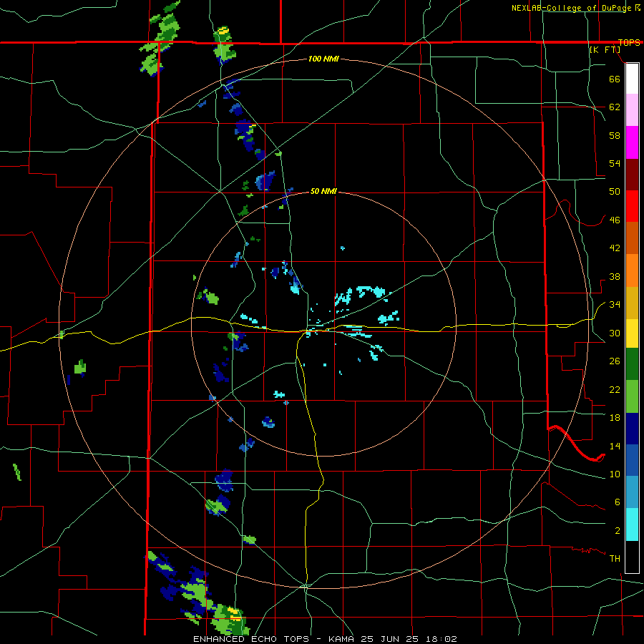Click the 2 value on the legend

(x=618, y=530)
